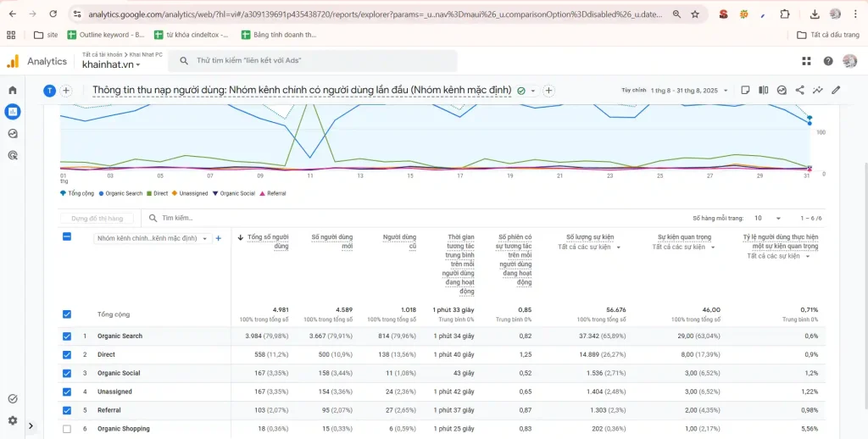Image resolution: width=868 pixels, height=439 pixels.
Task: Sort by Người dùng cũ column
Action: [400, 242]
